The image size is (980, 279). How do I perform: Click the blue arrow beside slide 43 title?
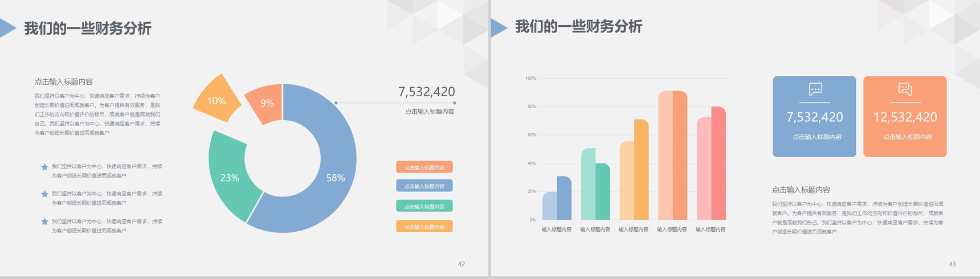[499, 27]
